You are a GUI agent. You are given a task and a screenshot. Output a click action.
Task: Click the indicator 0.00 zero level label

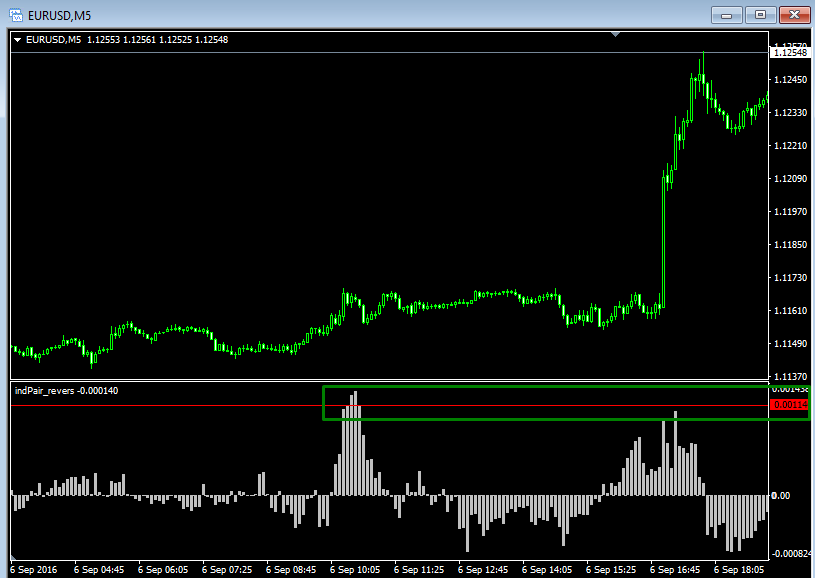click(x=780, y=495)
